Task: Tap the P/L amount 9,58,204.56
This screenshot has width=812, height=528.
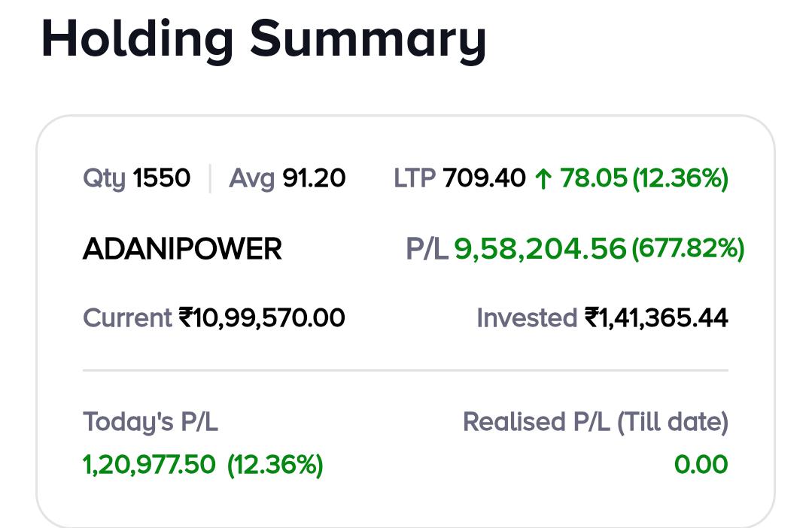Action: pos(540,248)
